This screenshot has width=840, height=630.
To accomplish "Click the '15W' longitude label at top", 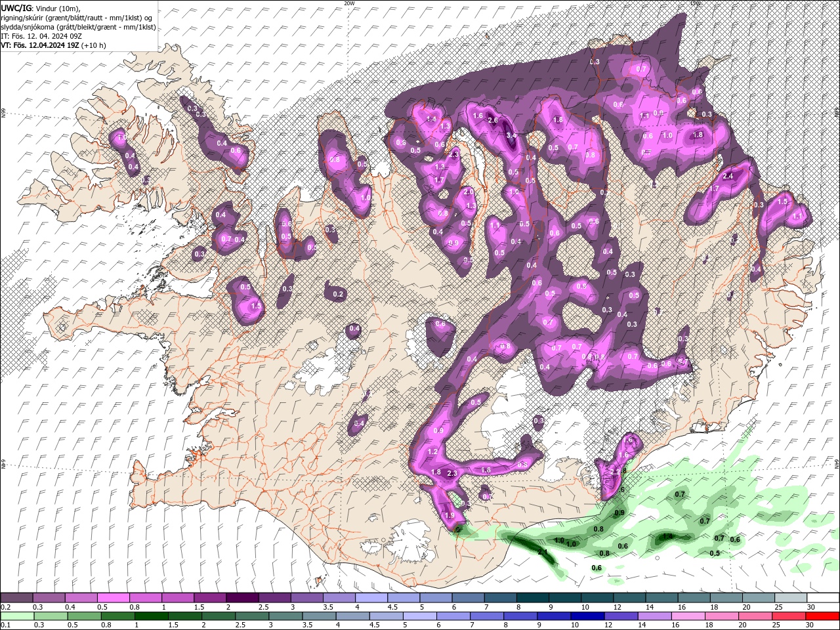I will [696, 3].
